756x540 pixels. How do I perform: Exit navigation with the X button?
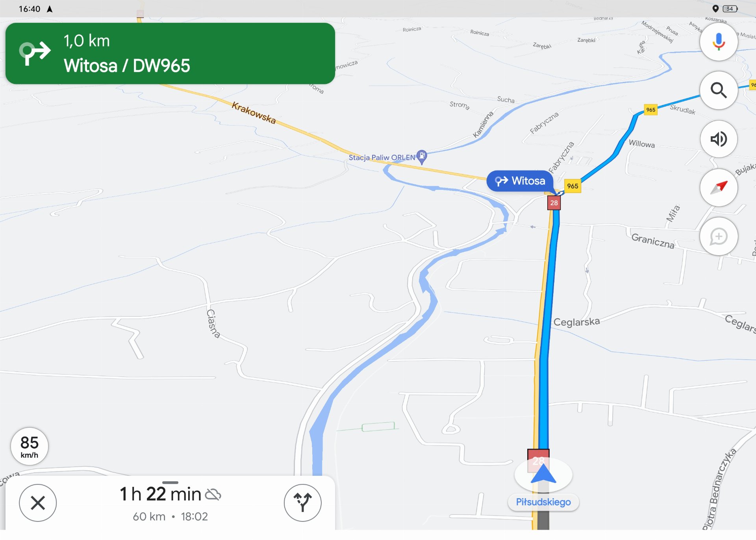[x=38, y=503]
